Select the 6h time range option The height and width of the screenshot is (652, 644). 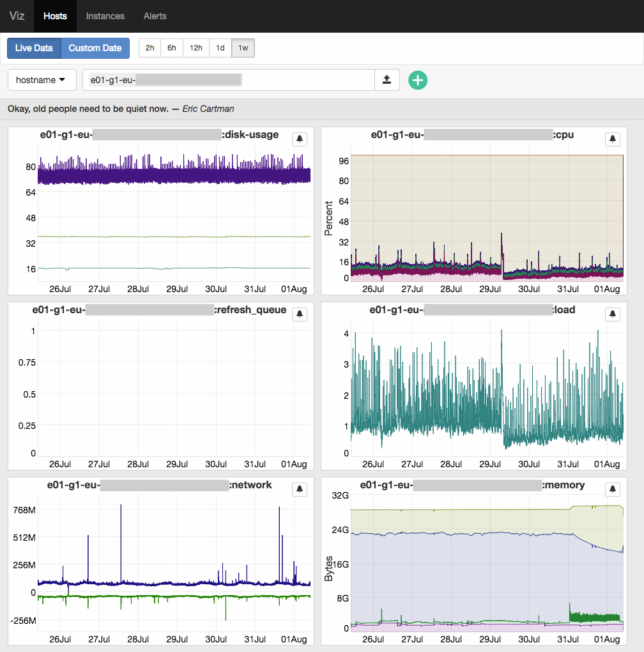tap(171, 47)
